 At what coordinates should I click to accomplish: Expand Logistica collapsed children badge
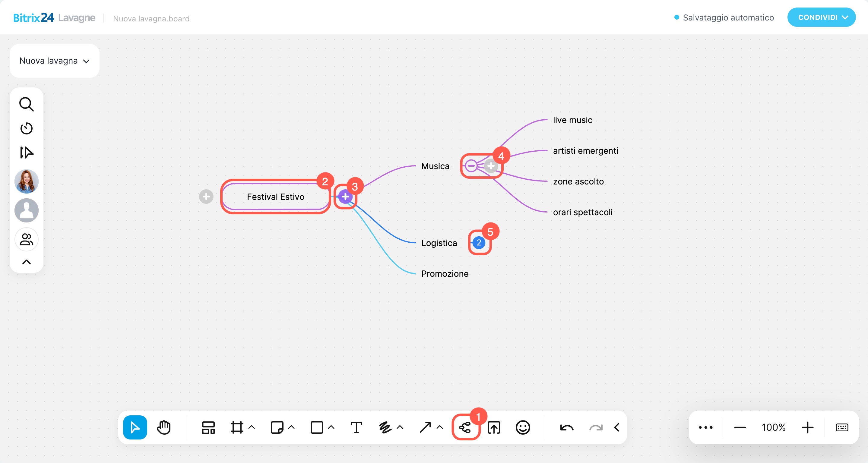[479, 243]
